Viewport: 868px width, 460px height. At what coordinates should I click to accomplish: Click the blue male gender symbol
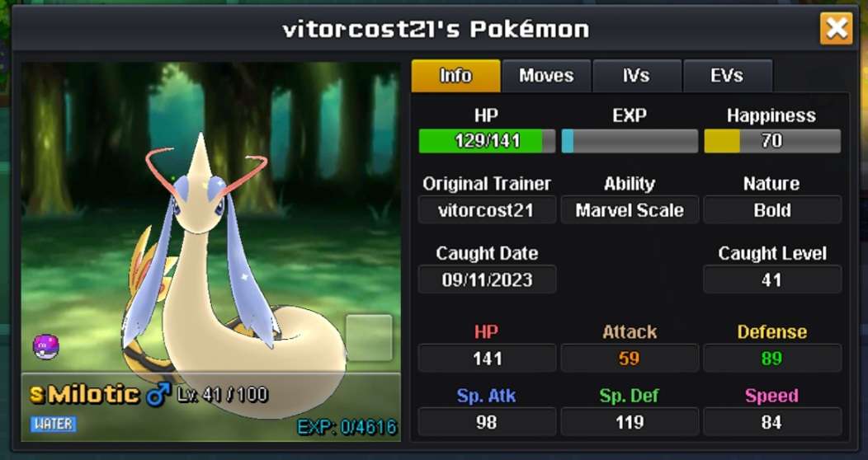coord(158,395)
